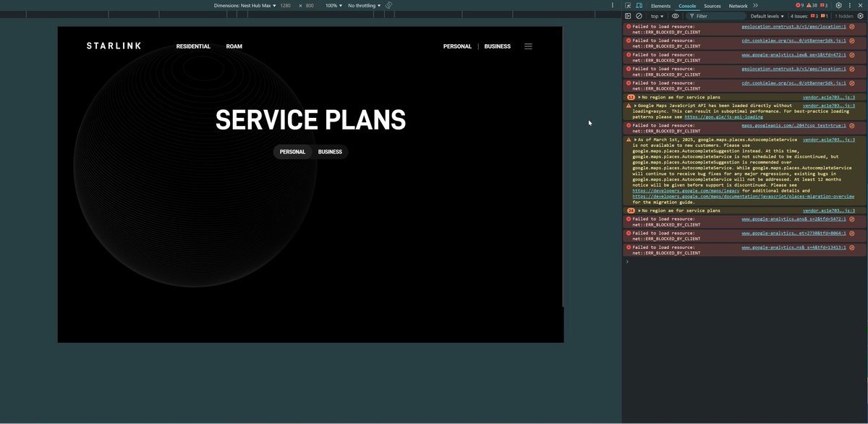Click the red error count badge showing 9

[x=799, y=6]
